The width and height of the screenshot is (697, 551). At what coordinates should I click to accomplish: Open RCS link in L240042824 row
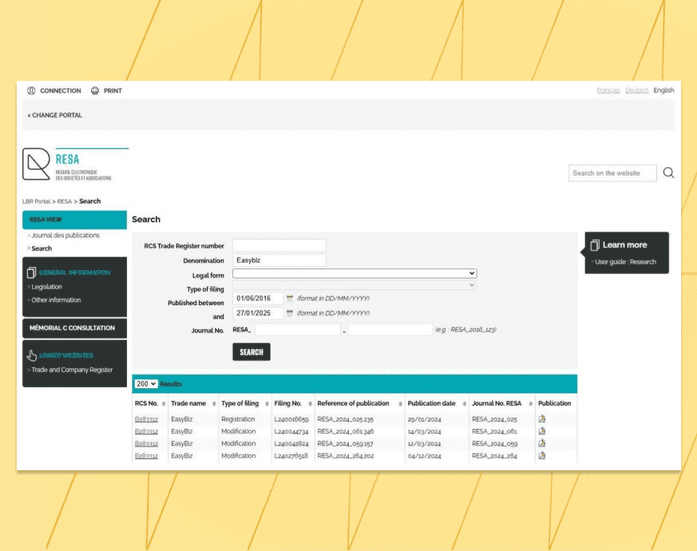(146, 443)
